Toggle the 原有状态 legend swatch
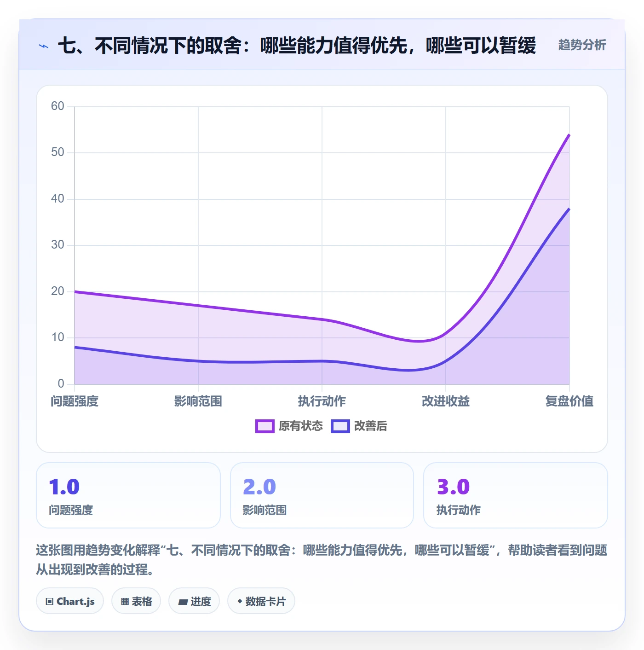Image resolution: width=644 pixels, height=650 pixels. (x=265, y=426)
